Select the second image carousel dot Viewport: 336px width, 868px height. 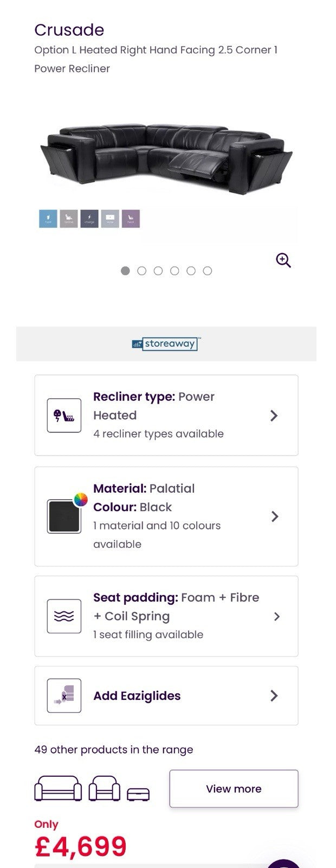[142, 271]
